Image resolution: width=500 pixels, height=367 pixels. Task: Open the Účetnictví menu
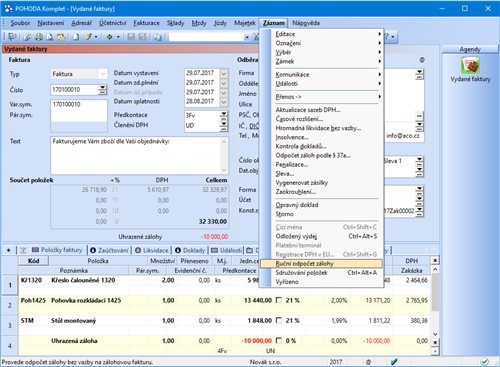point(112,23)
